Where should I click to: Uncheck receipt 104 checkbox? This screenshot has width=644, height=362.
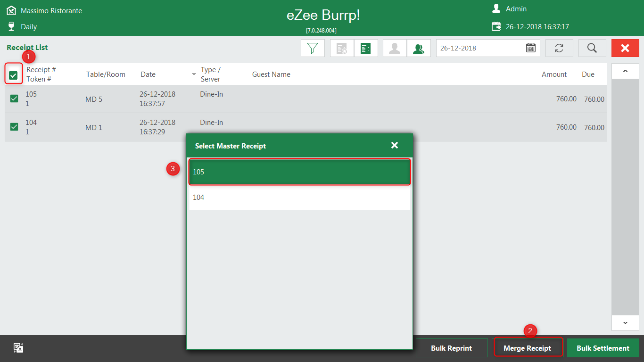[x=14, y=127]
